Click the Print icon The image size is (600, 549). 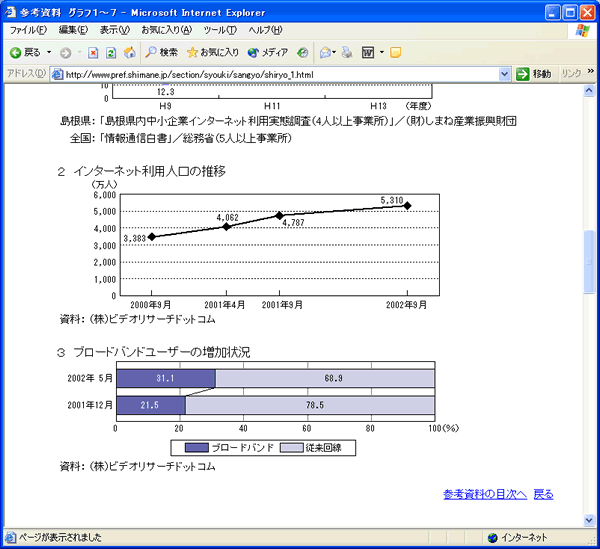click(x=347, y=52)
